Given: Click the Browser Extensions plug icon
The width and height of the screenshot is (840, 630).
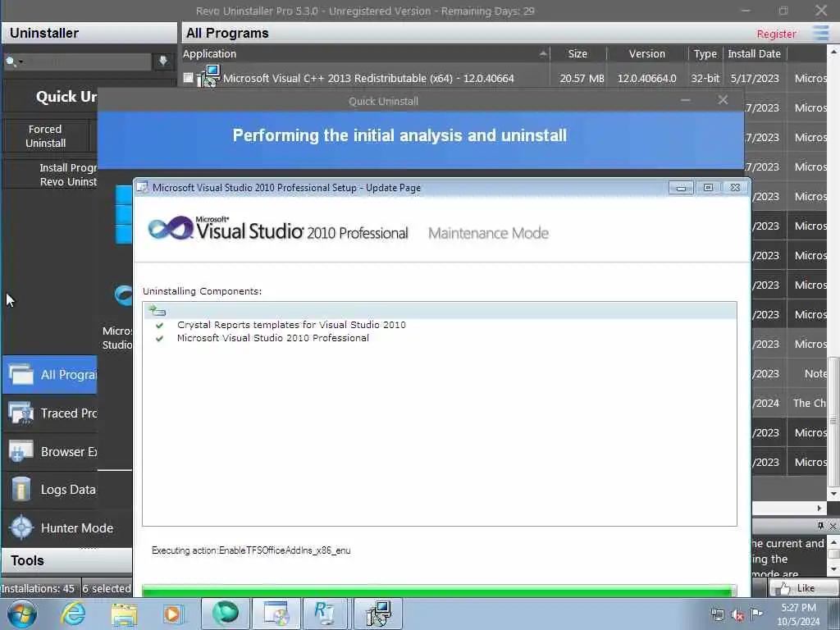Looking at the screenshot, I should (21, 451).
